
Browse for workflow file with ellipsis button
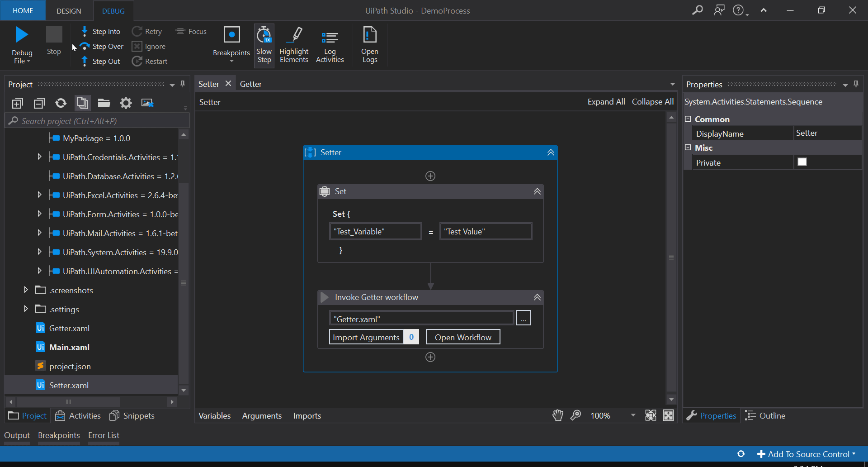coord(523,318)
